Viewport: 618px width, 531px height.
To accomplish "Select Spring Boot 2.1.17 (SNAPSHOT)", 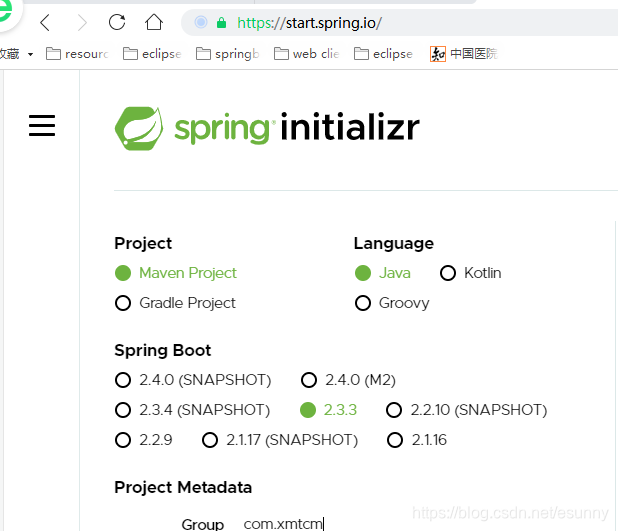I will (210, 440).
